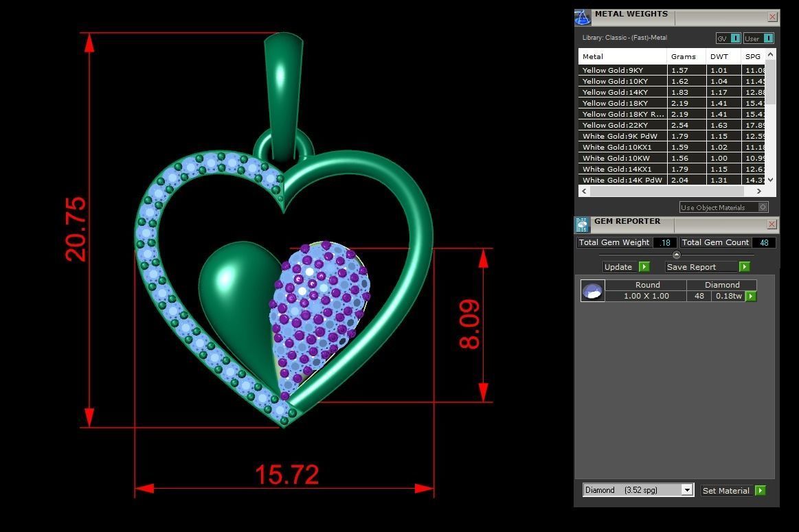This screenshot has height=532, width=799.
Task: Collapse the gem totals section arrow
Action: point(676,255)
